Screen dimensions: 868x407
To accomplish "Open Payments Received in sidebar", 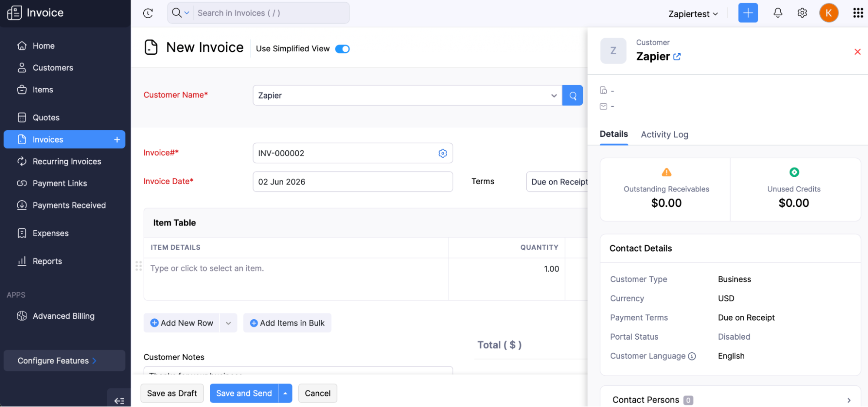I will [64, 205].
